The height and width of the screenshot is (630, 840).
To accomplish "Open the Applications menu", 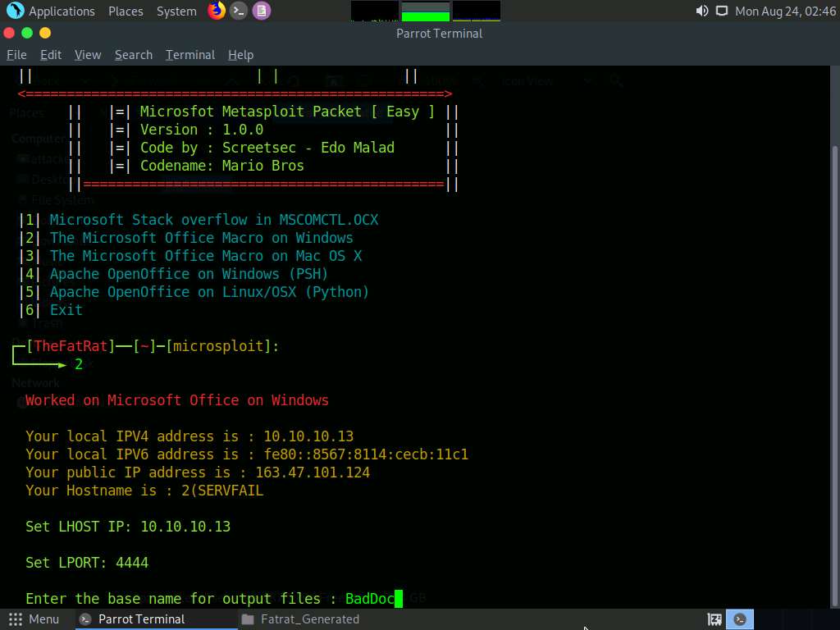I will (61, 11).
